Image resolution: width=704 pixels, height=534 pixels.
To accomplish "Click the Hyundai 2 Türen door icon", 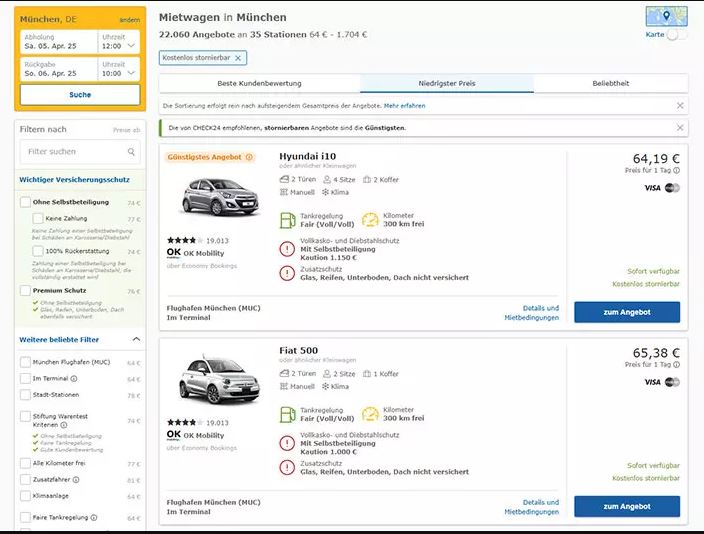I will click(284, 179).
